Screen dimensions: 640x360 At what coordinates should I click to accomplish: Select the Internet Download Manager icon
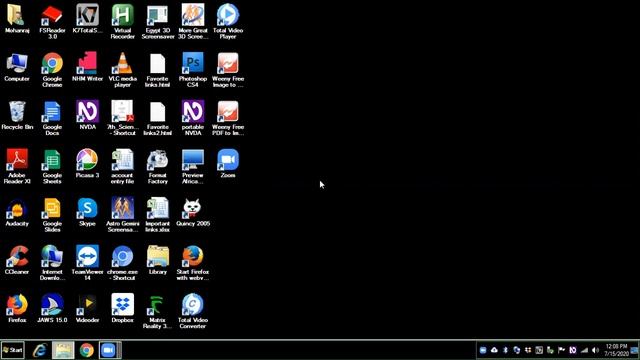coord(52,263)
